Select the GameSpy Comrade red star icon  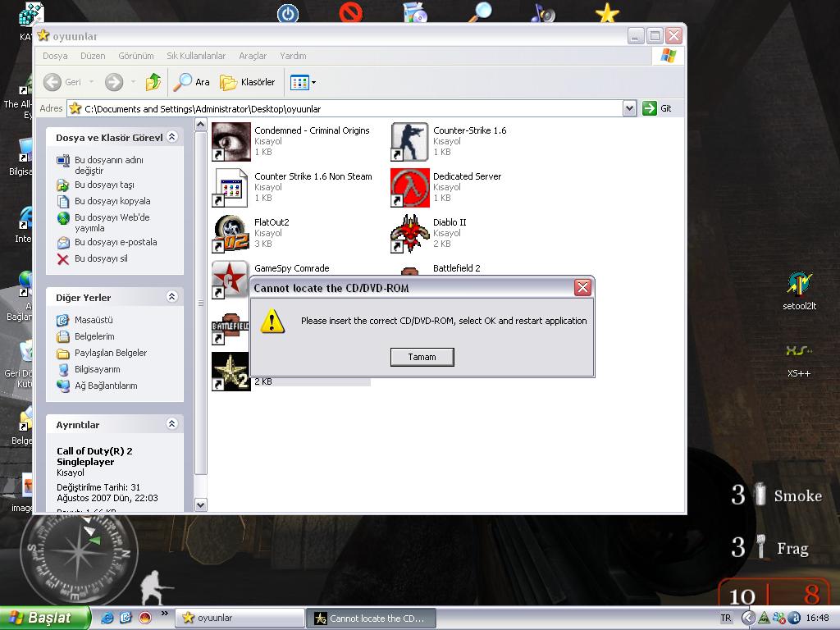[x=230, y=279]
